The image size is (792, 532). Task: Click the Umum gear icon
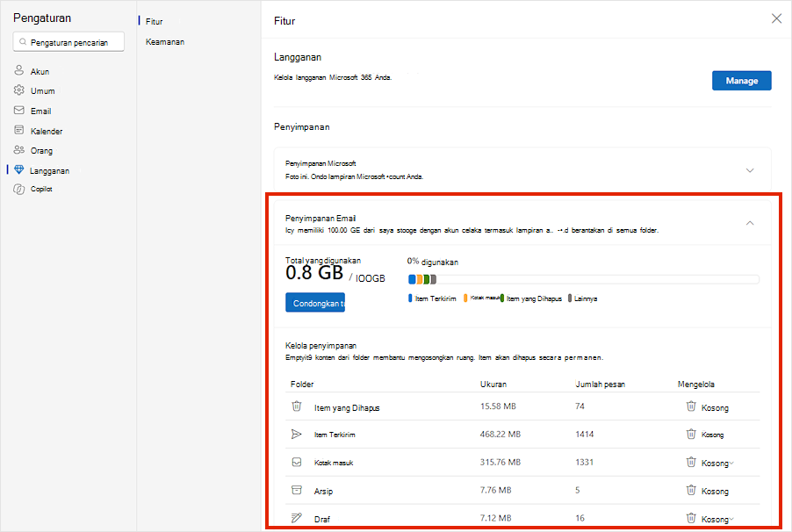tap(18, 90)
